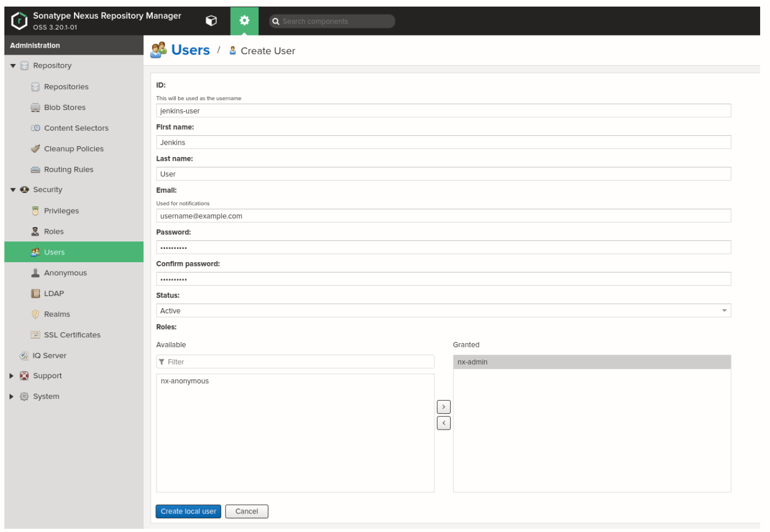The height and width of the screenshot is (532, 770).
Task: Click Create local user button
Action: coord(188,511)
